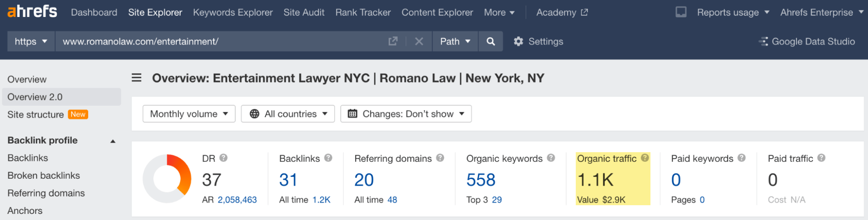Click Backlinks count 31
The image size is (868, 220).
(288, 180)
